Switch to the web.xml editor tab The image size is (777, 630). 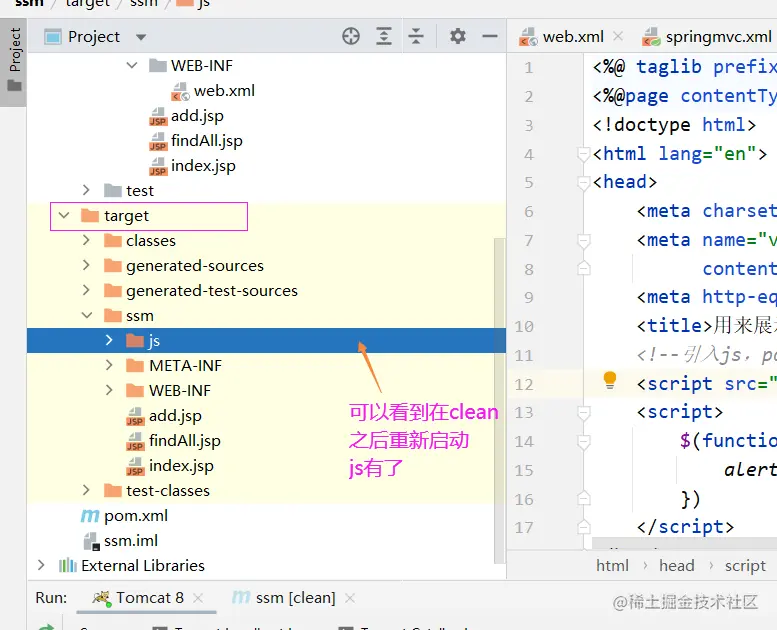pyautogui.click(x=573, y=37)
